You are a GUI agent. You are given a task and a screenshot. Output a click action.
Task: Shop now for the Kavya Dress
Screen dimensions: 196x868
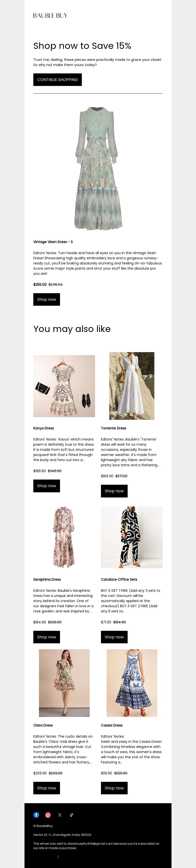click(x=47, y=485)
